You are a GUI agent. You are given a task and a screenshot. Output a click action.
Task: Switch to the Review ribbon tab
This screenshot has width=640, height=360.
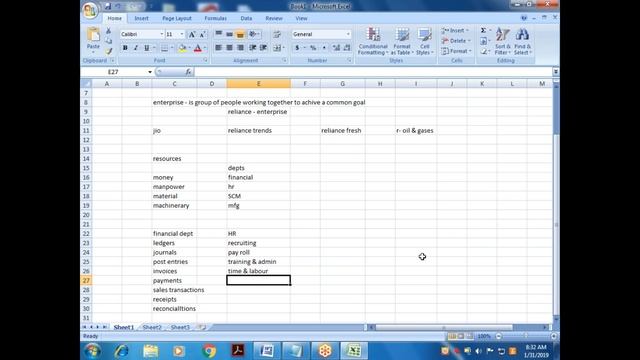coord(274,18)
